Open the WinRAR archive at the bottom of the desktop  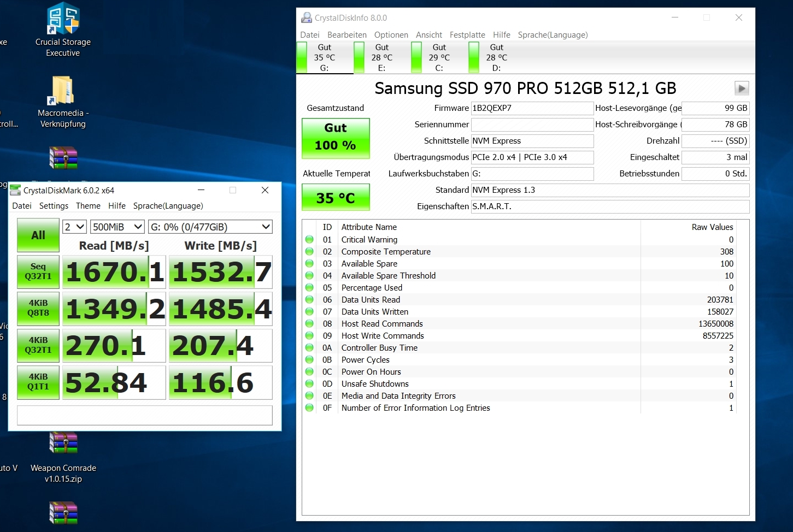coord(63,513)
